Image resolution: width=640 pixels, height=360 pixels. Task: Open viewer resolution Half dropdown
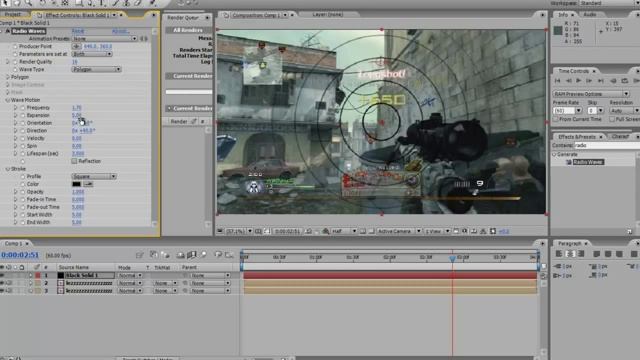coord(344,231)
